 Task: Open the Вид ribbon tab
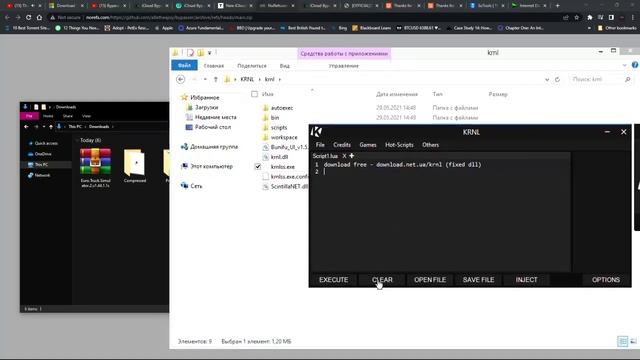pyautogui.click(x=284, y=66)
